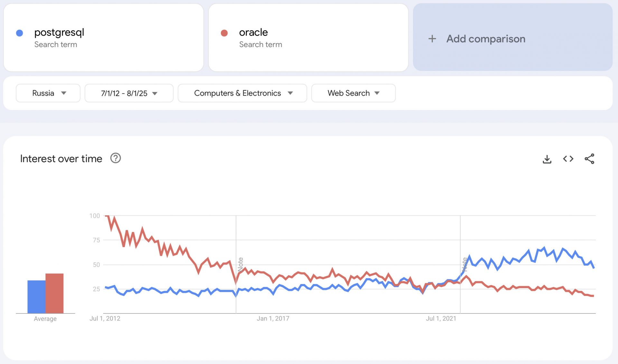Edit the oracle search term
This screenshot has height=364, width=618.
point(253,33)
